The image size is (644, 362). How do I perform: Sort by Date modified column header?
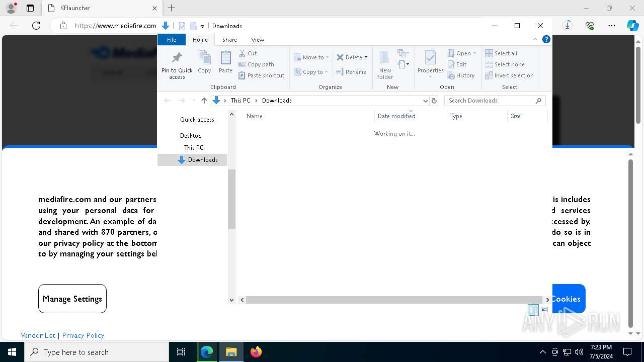tap(411, 116)
